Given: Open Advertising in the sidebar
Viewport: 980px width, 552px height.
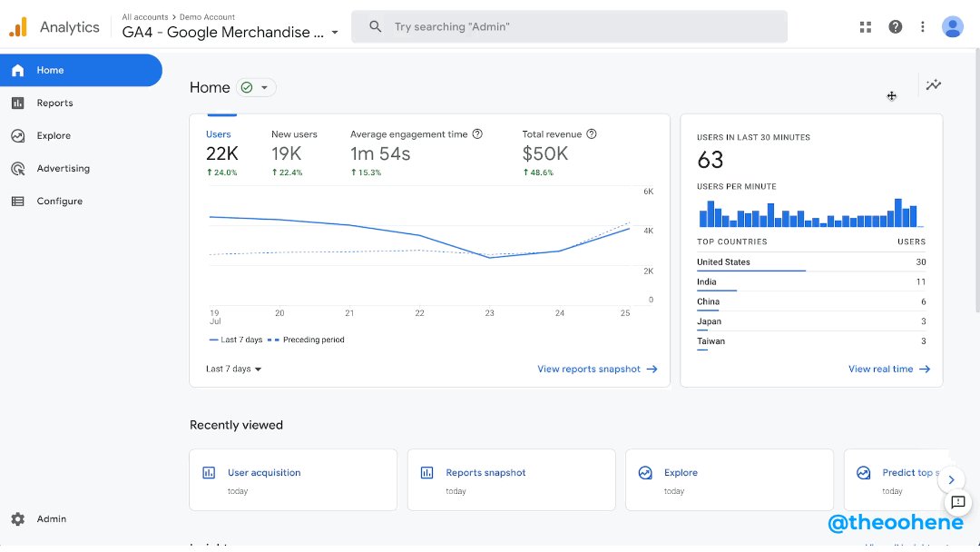Looking at the screenshot, I should pyautogui.click(x=82, y=168).
